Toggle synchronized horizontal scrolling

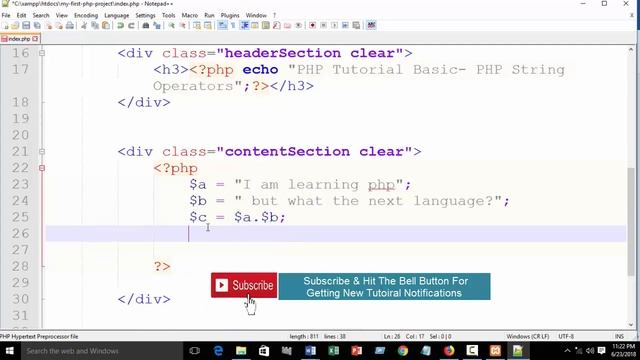(208, 25)
